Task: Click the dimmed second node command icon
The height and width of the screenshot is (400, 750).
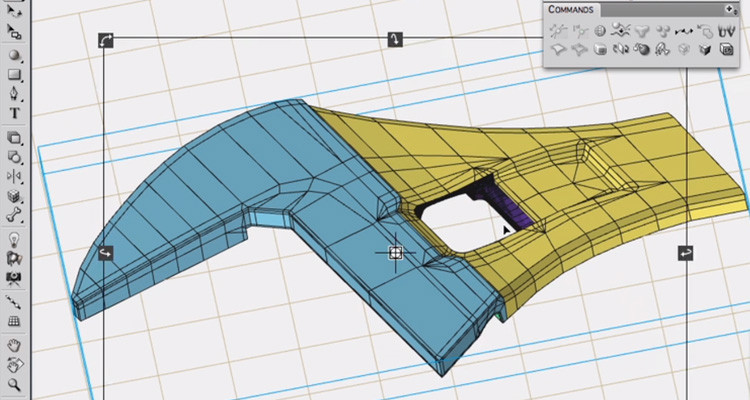Action: coord(580,32)
